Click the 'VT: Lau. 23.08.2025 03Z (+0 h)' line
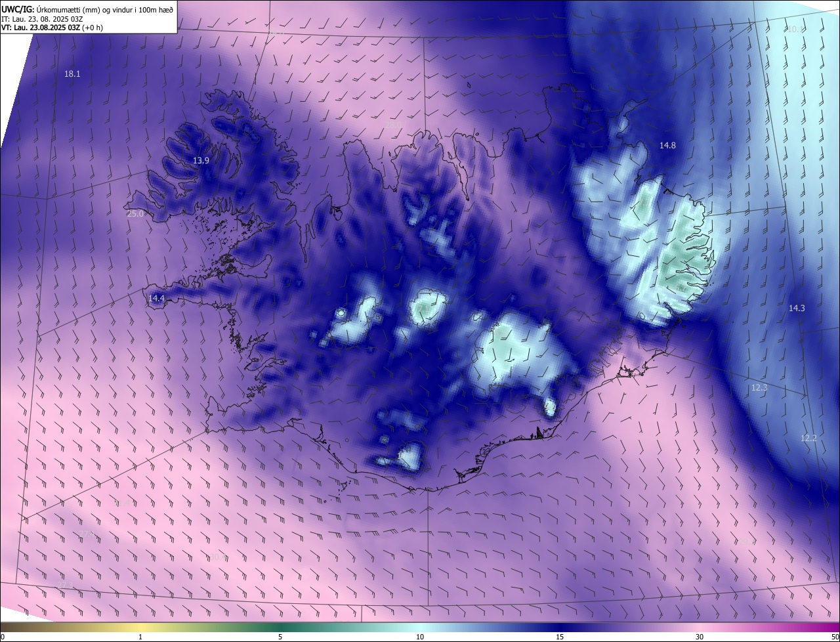Screen dimensions: 840x642 point(52,28)
